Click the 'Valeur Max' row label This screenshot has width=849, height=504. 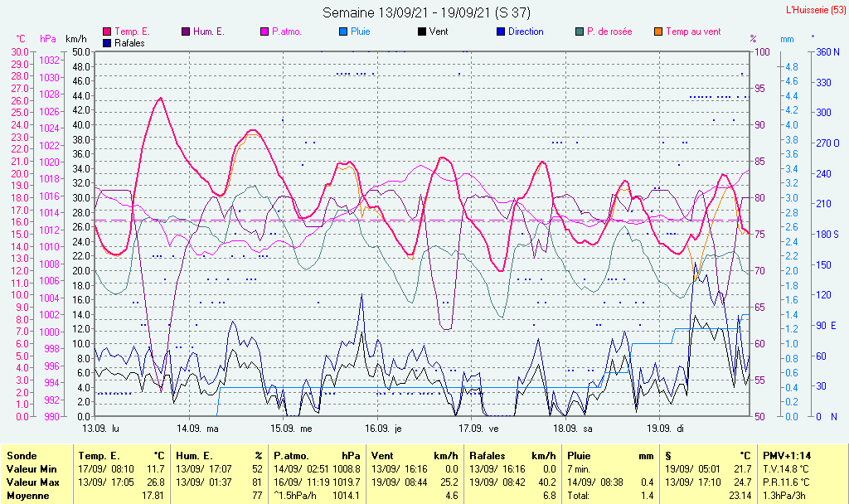click(x=32, y=482)
